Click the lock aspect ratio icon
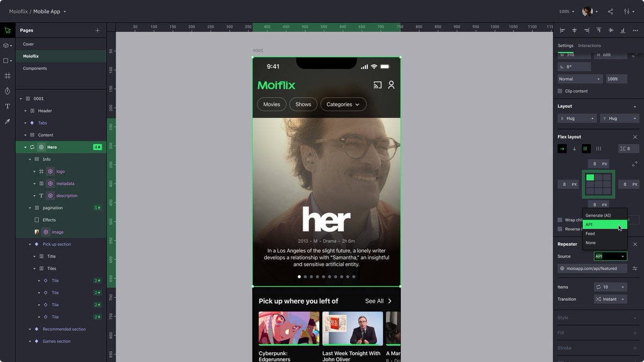Viewport: 644px width, 362px height. coord(635,55)
